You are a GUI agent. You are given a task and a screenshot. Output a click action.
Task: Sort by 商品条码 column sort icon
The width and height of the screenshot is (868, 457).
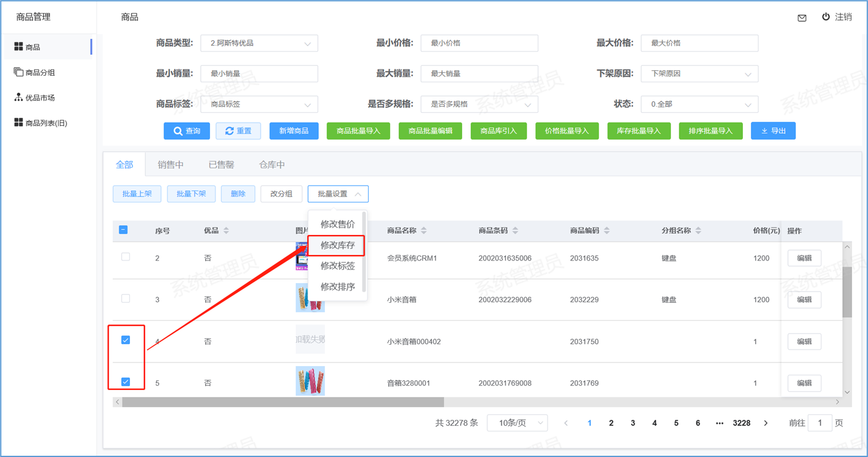[515, 231]
